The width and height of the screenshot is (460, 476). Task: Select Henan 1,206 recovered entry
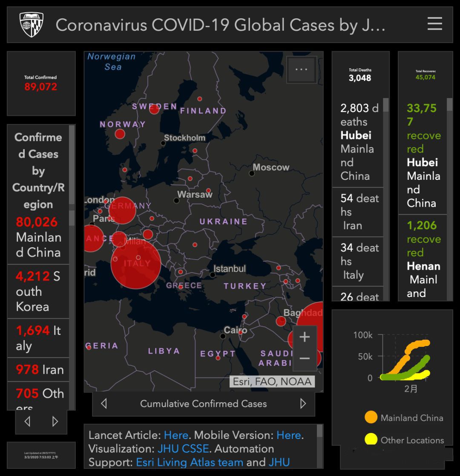pyautogui.click(x=423, y=258)
